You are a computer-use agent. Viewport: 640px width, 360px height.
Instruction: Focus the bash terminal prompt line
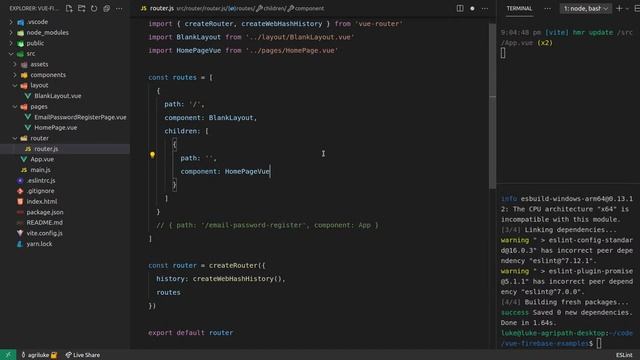point(567,338)
